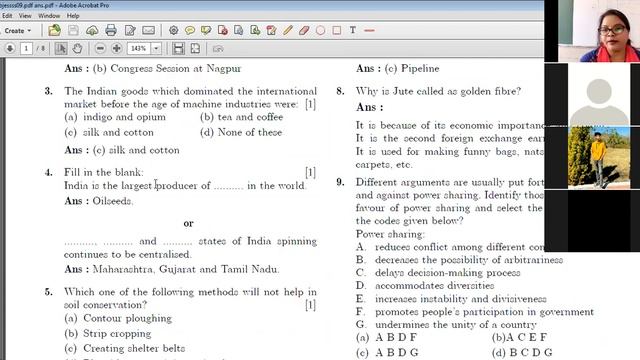Select the Oval circle drawing tool
This screenshot has height=360, width=640.
(x=320, y=30)
